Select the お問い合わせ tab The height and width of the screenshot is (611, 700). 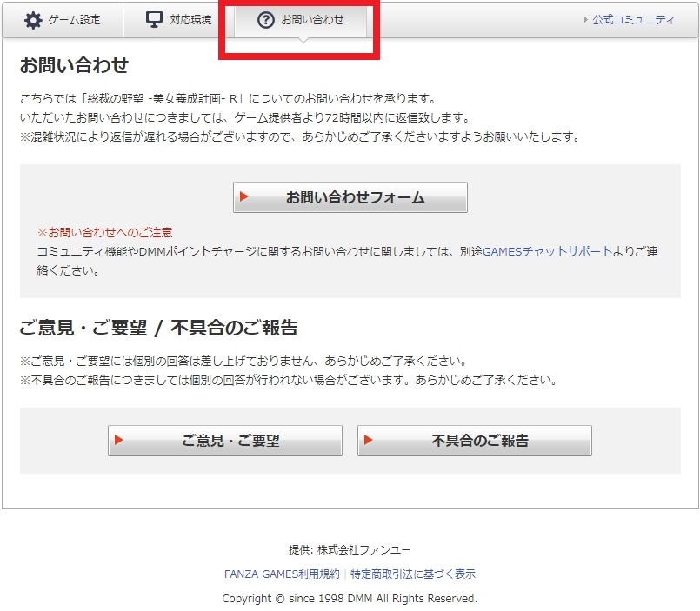tap(301, 20)
